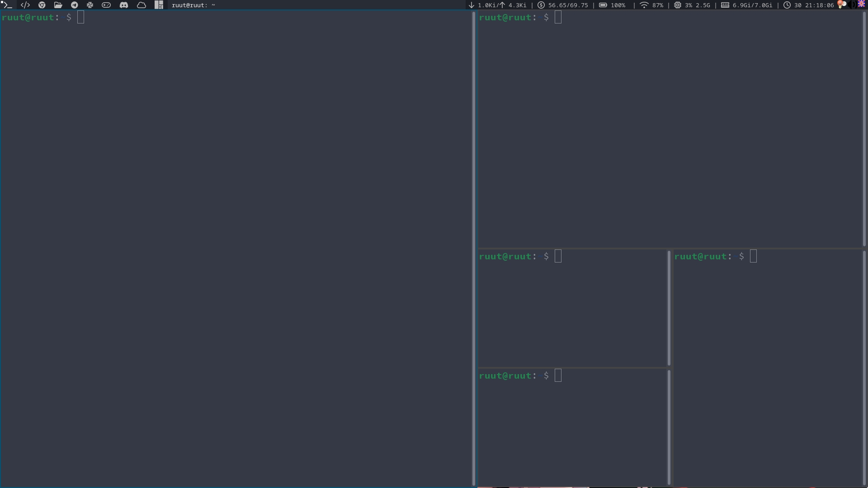Click the window title ruut@ruut: ~
The height and width of the screenshot is (488, 868).
pyautogui.click(x=193, y=5)
